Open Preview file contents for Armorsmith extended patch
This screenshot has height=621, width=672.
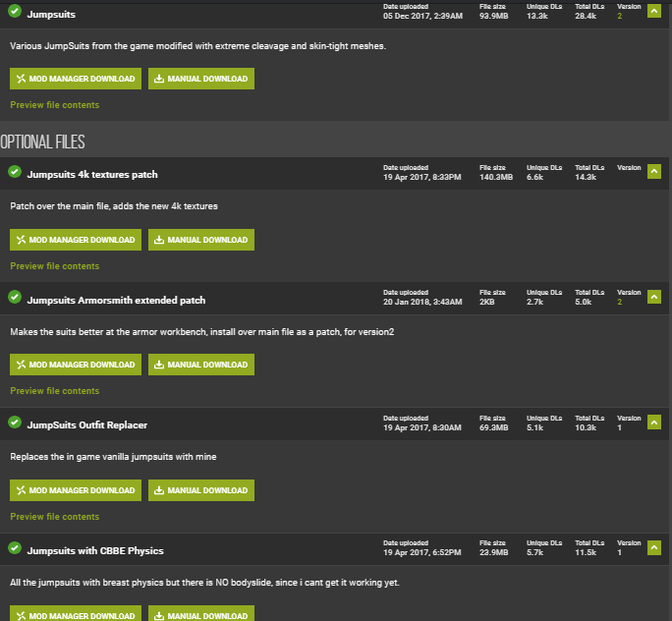tap(55, 391)
